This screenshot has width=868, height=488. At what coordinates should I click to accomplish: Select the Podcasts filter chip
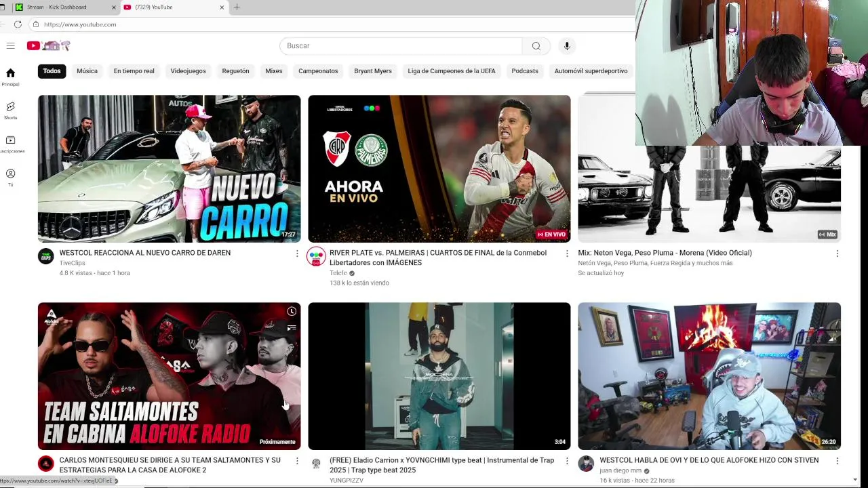coord(525,71)
